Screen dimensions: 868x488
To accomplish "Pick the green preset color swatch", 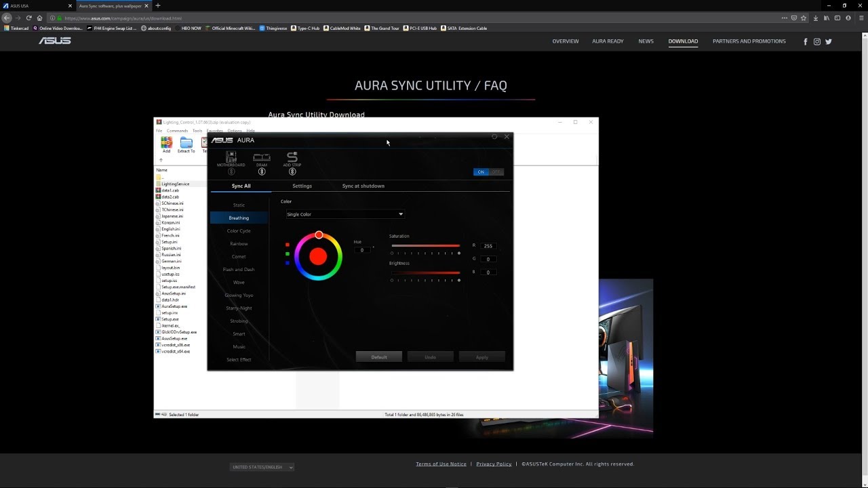I will [288, 253].
